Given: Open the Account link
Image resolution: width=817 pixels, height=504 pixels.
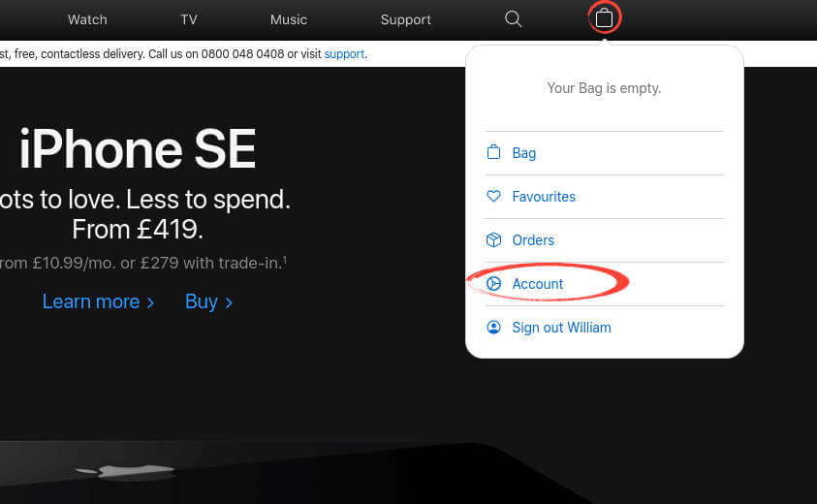Looking at the screenshot, I should pyautogui.click(x=538, y=284).
